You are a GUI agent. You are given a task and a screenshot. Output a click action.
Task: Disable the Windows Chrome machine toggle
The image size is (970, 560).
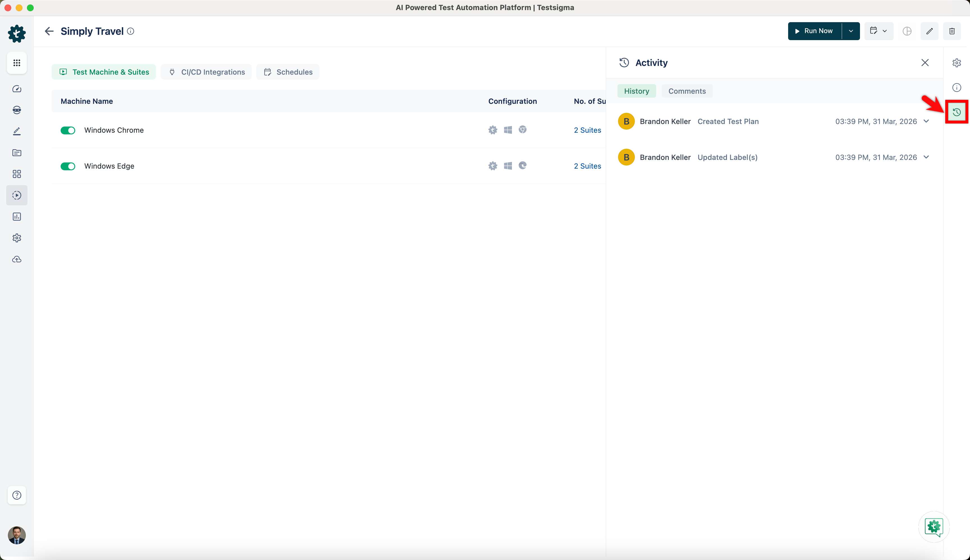tap(68, 130)
